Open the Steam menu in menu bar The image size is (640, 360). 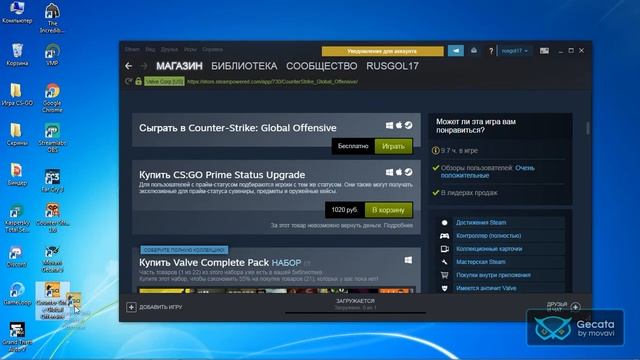132,49
